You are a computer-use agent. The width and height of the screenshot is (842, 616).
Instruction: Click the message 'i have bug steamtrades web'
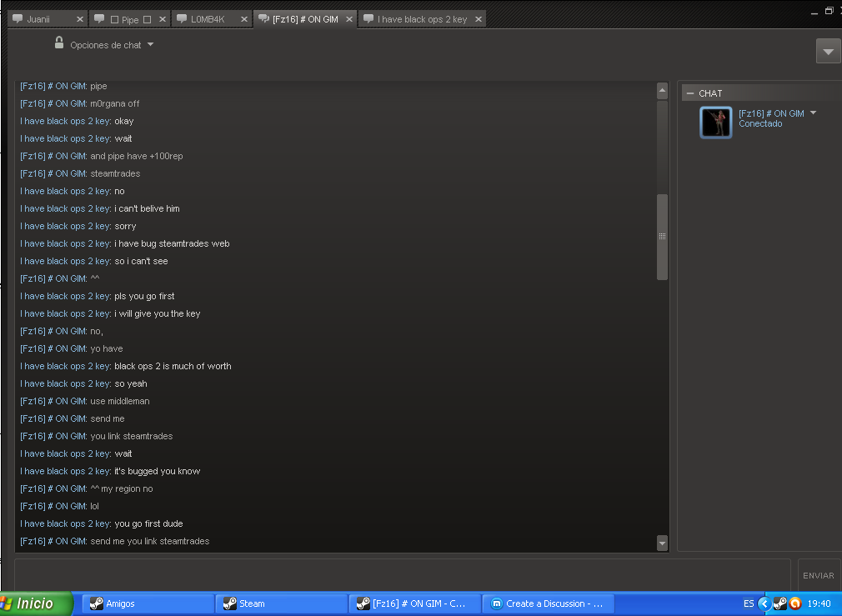click(172, 244)
